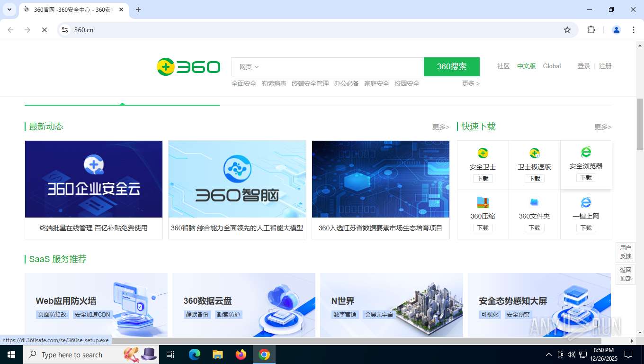Viewport: 644px width, 364px height.
Task: View site information in address bar
Action: point(65,30)
